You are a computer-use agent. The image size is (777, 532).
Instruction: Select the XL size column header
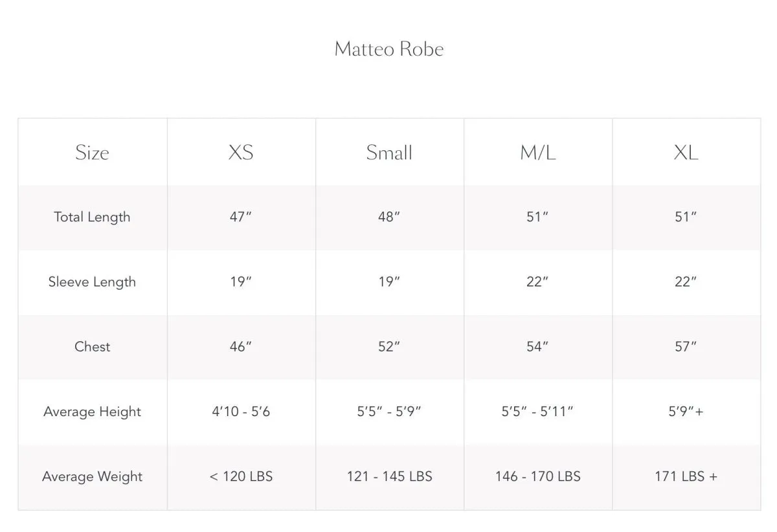686,153
